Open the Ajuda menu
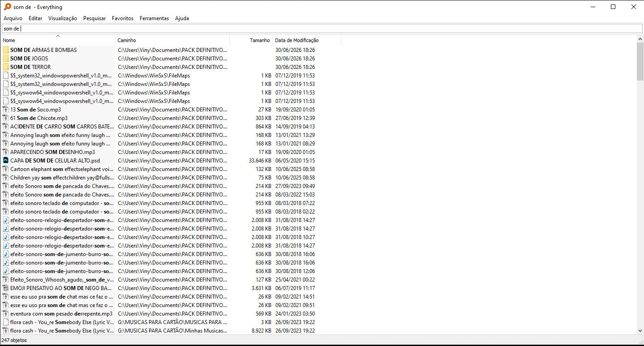644x346 pixels. coord(182,18)
